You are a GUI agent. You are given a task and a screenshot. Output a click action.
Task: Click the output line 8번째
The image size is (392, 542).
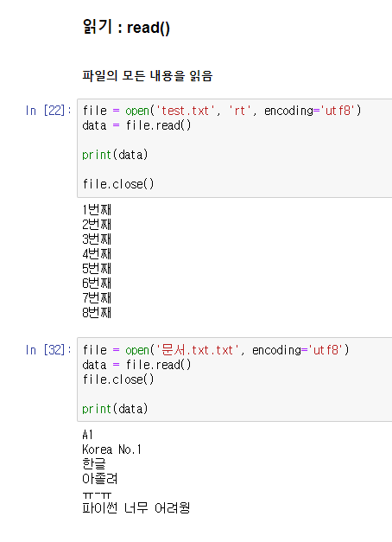coord(97,312)
